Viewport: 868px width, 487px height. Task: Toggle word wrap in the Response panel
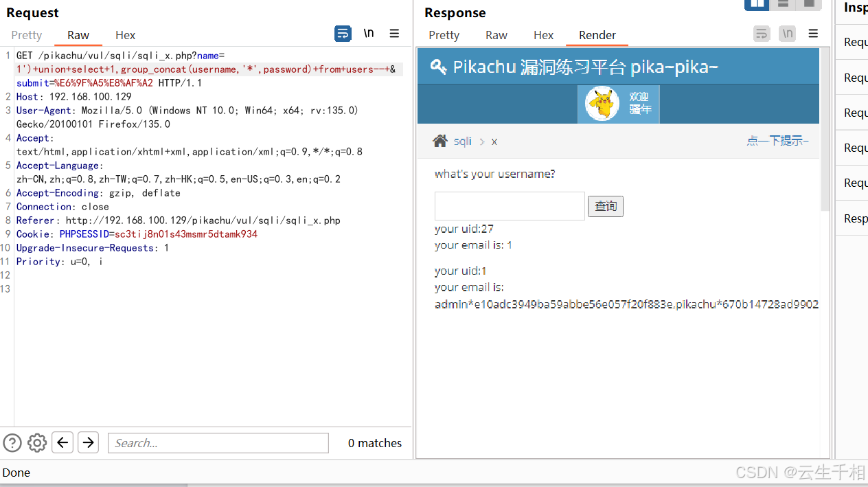coord(762,33)
